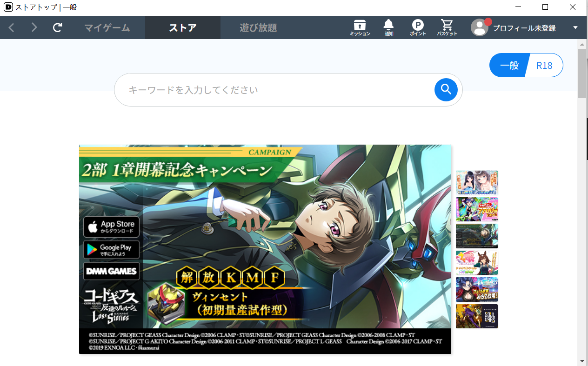This screenshot has height=366, width=588.
Task: Click the forward navigation arrow
Action: pyautogui.click(x=34, y=28)
